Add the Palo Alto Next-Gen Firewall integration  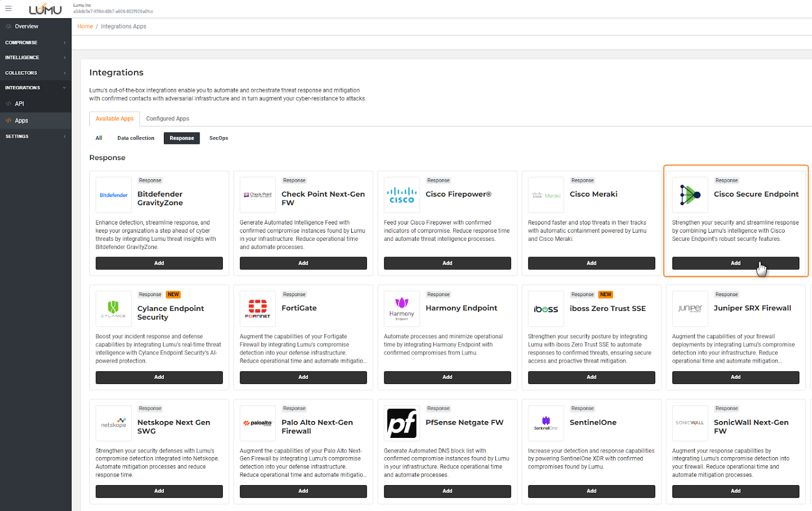click(303, 491)
